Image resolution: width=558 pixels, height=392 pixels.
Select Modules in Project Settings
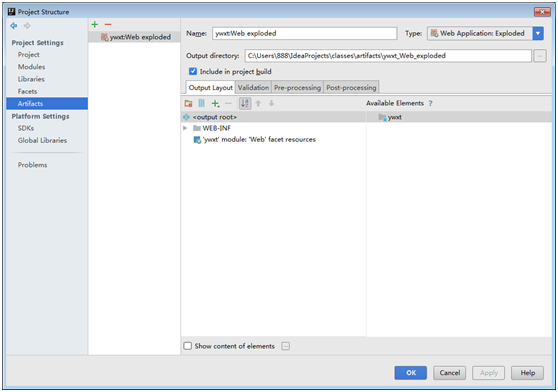tap(31, 67)
